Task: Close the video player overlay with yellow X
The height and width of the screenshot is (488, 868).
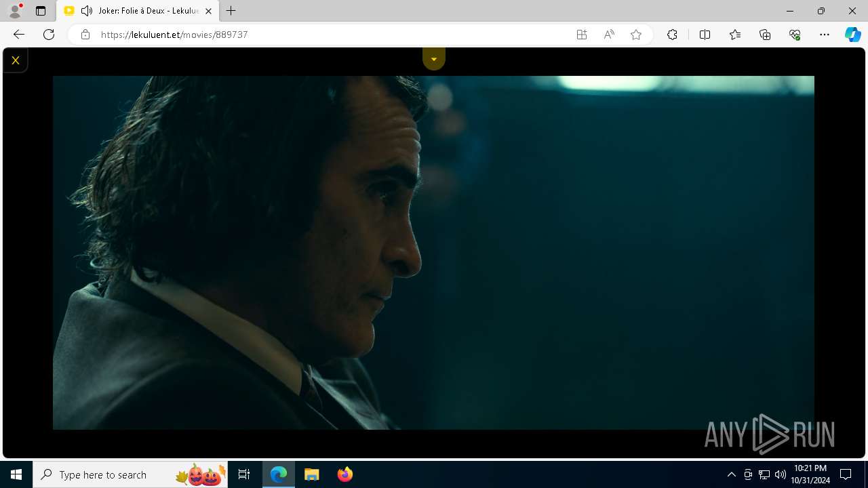Action: 15,60
